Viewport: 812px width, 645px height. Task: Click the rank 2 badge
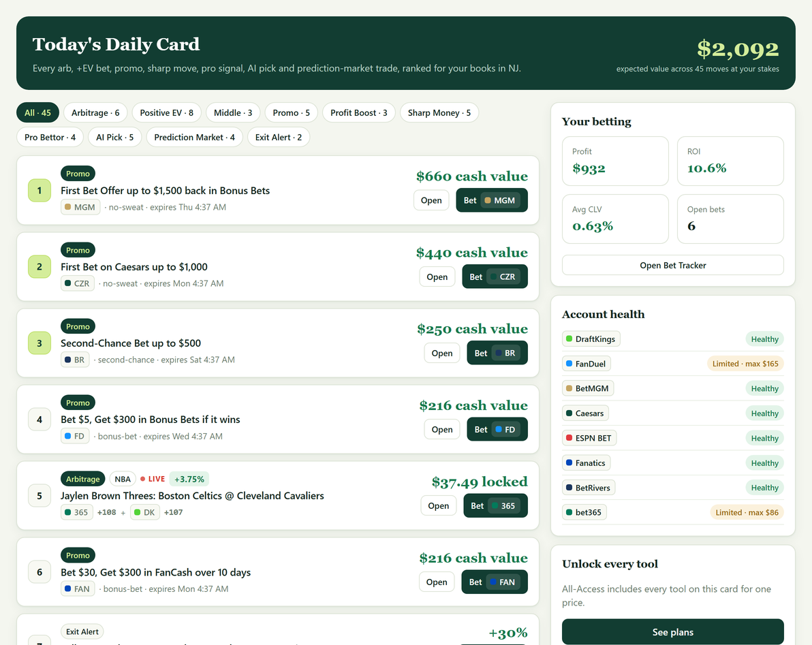40,267
